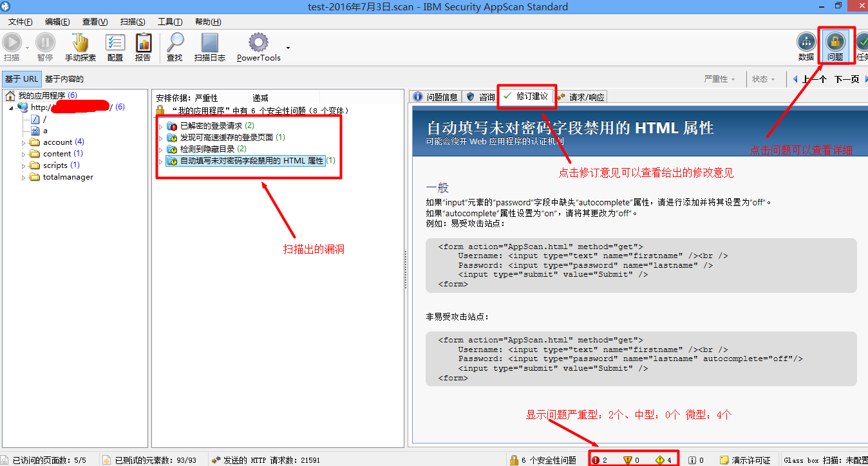
Task: Switch to 问题信息 tab
Action: (x=436, y=97)
